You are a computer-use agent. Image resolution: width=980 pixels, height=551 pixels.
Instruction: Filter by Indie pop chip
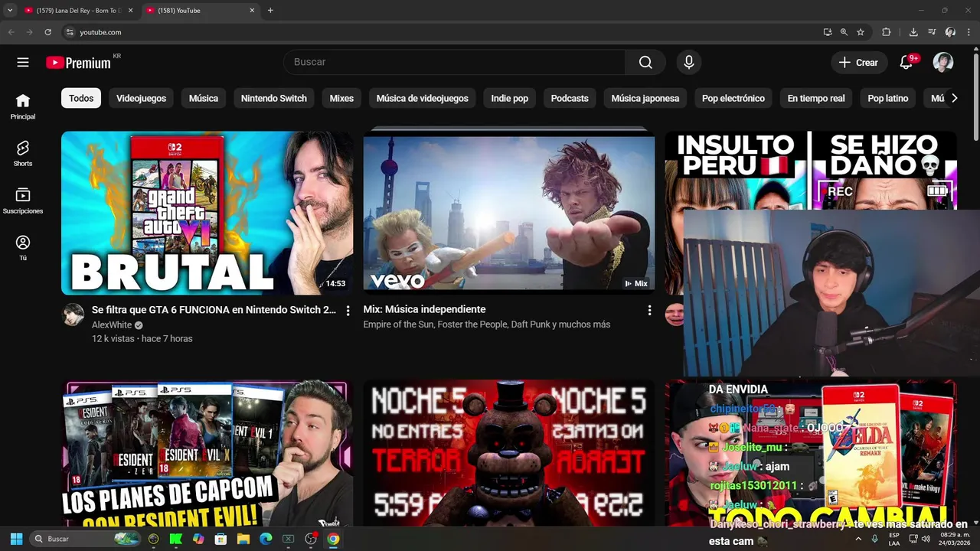click(510, 98)
